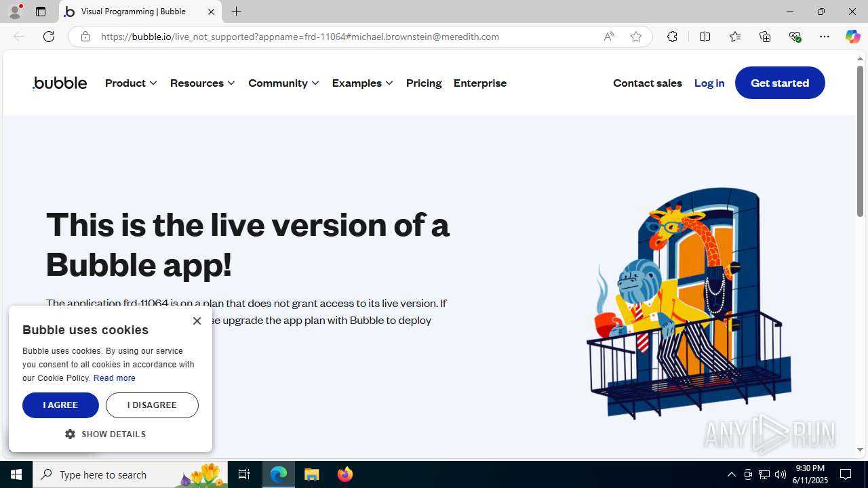Open the browser profile icon

[15, 12]
